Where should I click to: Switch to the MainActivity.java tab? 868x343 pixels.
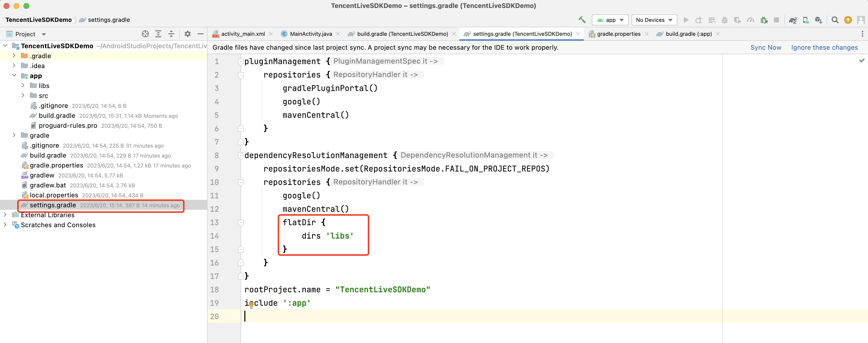[x=310, y=34]
